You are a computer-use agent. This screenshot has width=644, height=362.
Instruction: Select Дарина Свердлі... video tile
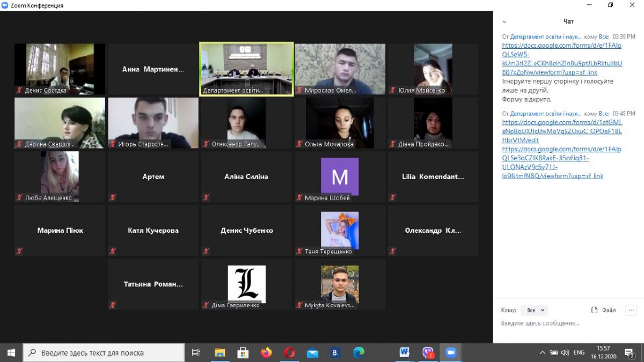pyautogui.click(x=60, y=123)
